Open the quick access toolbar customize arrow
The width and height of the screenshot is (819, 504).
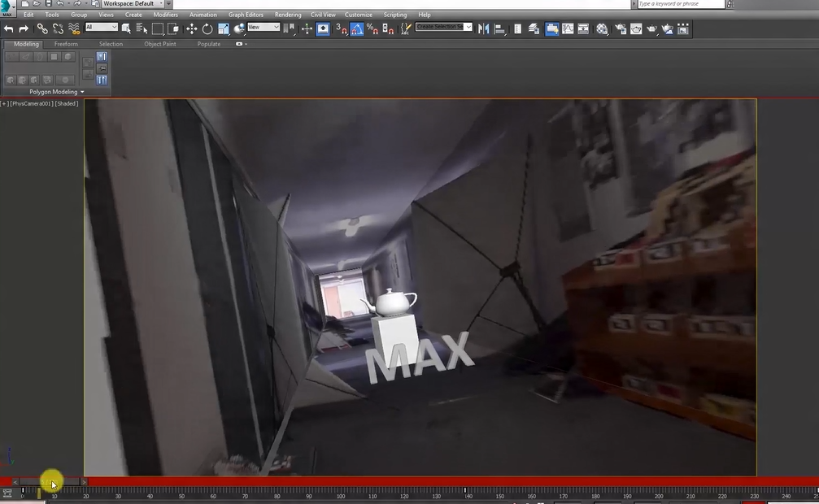tap(168, 3)
